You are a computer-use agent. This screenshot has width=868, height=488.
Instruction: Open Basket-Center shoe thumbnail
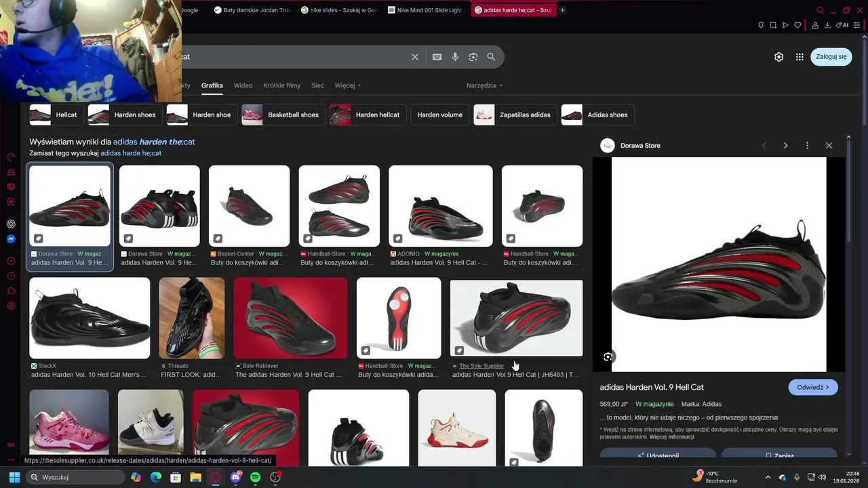click(x=249, y=206)
